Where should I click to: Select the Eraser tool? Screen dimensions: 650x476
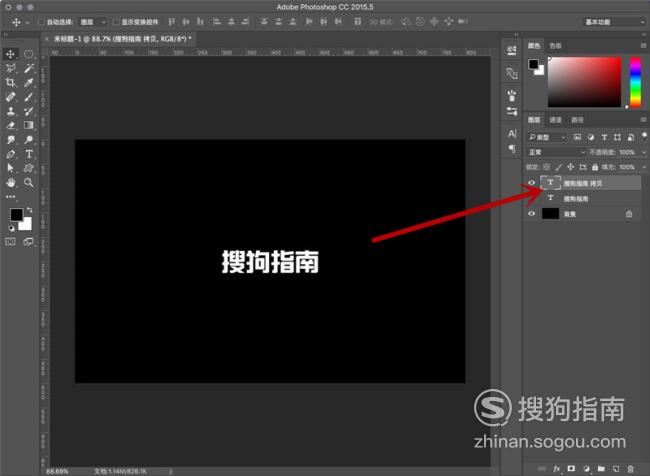point(10,125)
